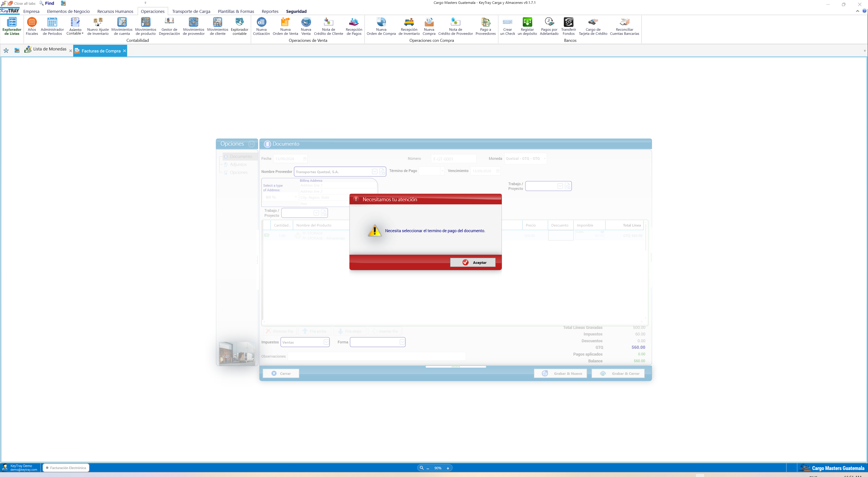This screenshot has height=477, width=868.
Task: Open Nombre Proveedor dropdown arrow
Action: 374,172
